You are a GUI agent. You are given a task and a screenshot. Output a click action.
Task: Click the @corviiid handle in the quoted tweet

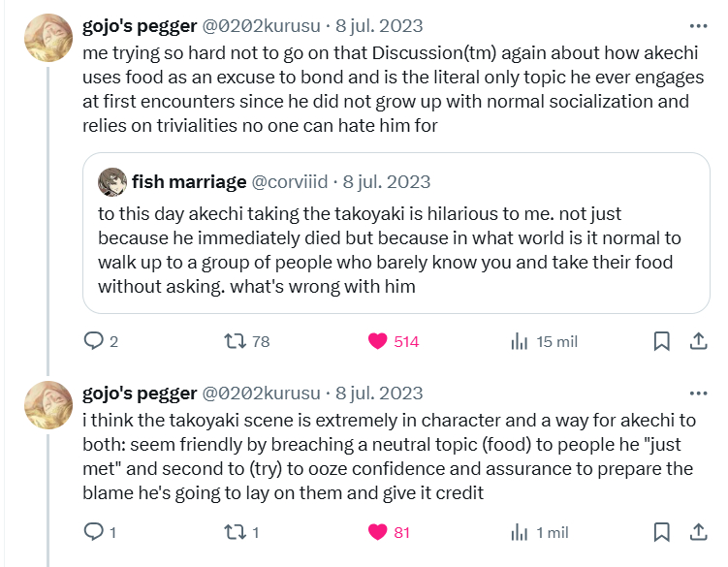[x=290, y=181]
